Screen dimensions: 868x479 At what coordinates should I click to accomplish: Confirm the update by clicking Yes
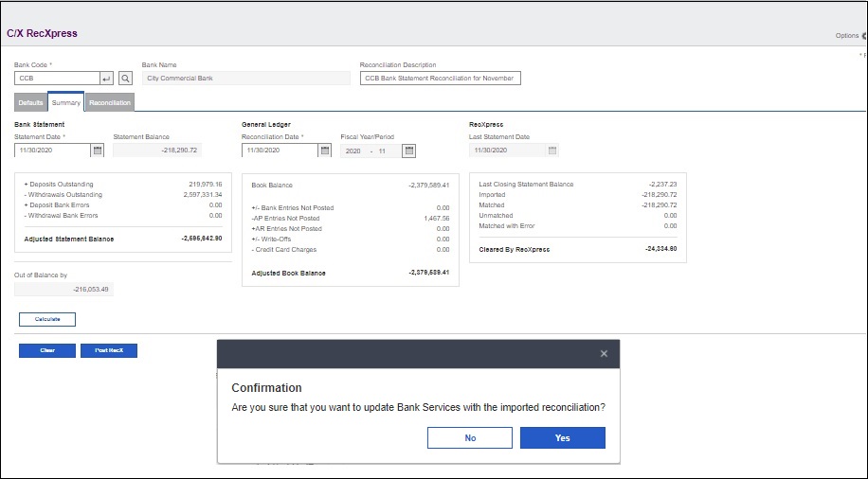coord(563,437)
